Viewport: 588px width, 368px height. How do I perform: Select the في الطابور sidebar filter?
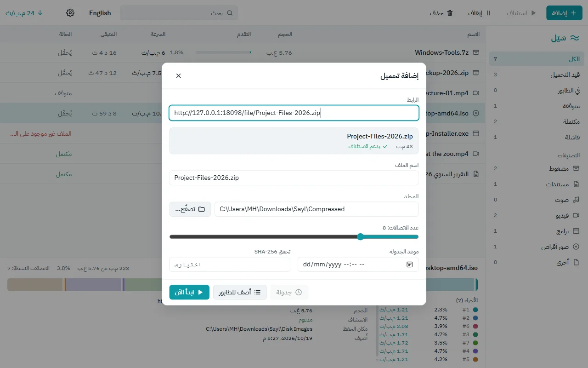[x=537, y=90]
